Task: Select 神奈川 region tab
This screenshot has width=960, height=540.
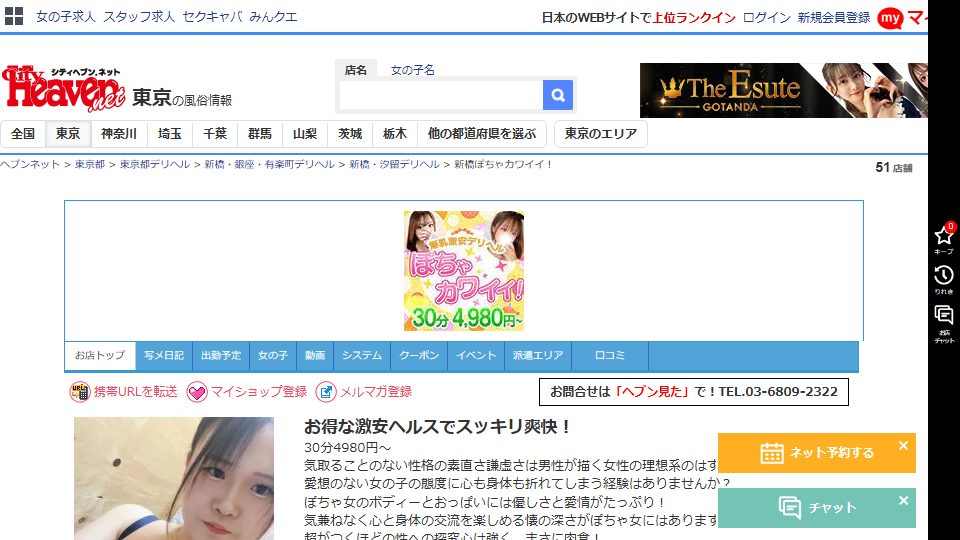Action: tap(119, 133)
